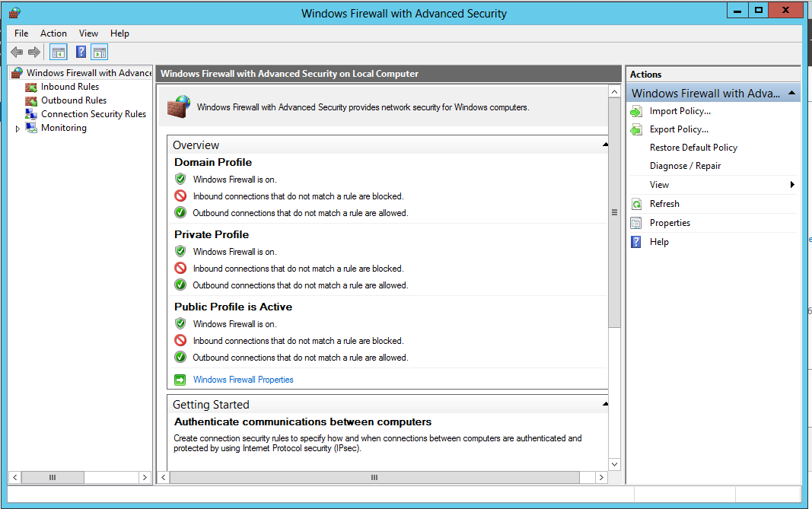This screenshot has width=812, height=509.
Task: Expand the Monitoring tree node
Action: (17, 129)
